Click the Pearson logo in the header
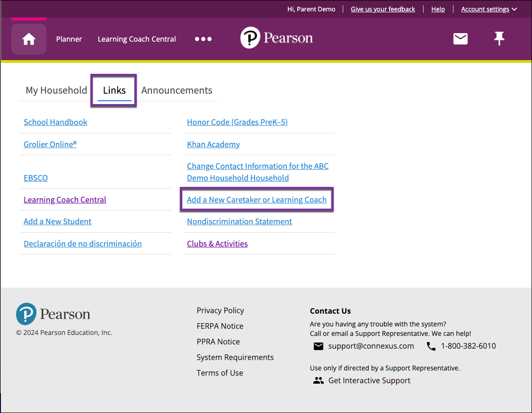The height and width of the screenshot is (413, 532). coord(276,37)
